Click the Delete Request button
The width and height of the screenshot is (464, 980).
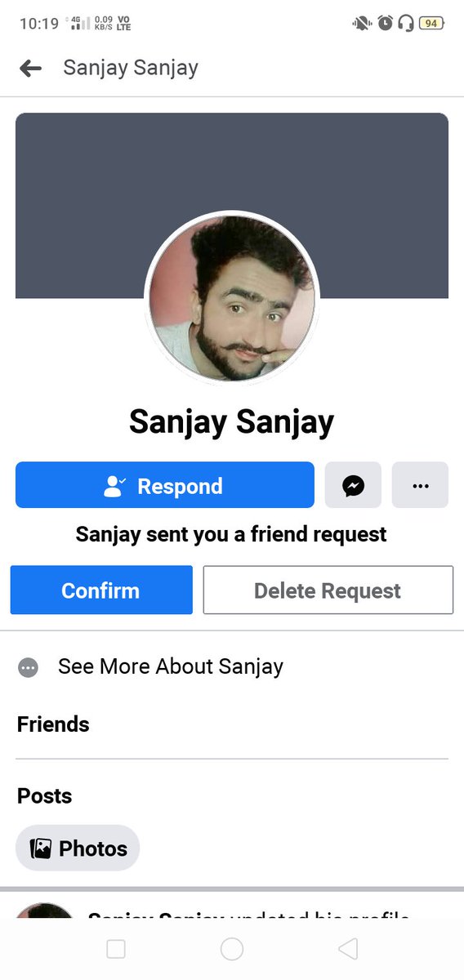pyautogui.click(x=328, y=590)
